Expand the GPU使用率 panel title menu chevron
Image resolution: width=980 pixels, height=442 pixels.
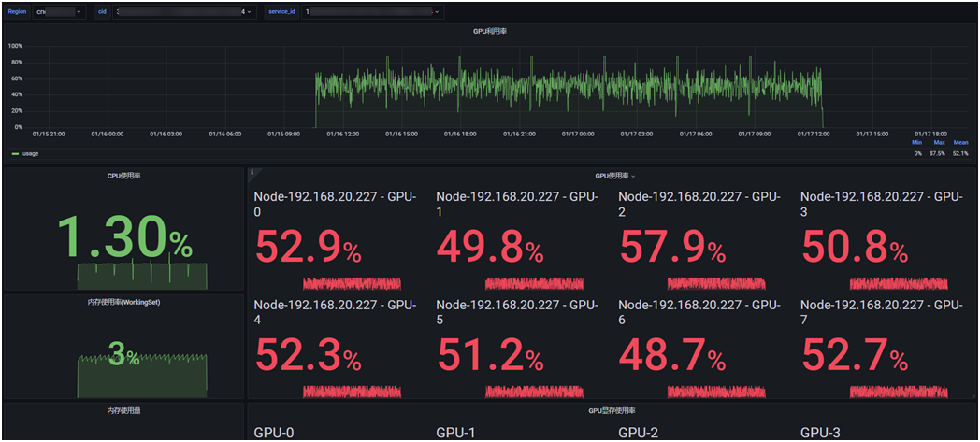(x=633, y=177)
